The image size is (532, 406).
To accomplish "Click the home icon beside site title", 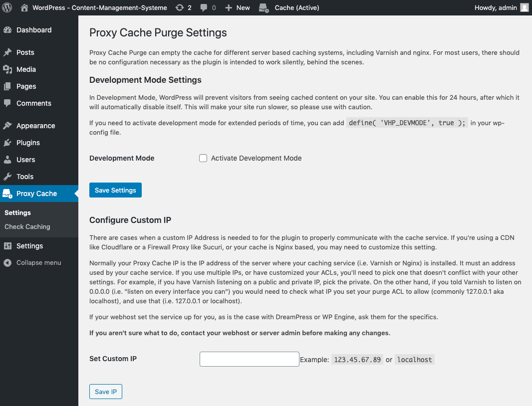I will (x=24, y=7).
